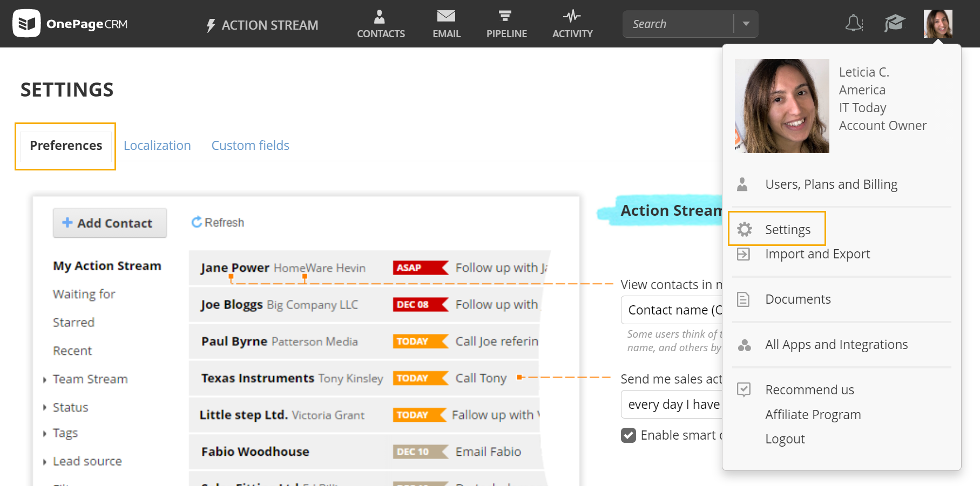Open the Little step Ltd. contact row
The image size is (980, 486).
pyautogui.click(x=364, y=414)
